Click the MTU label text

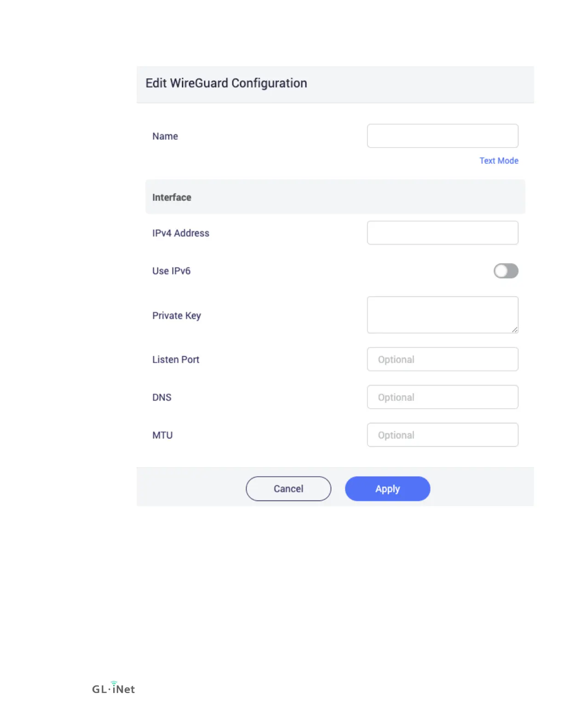coord(162,435)
